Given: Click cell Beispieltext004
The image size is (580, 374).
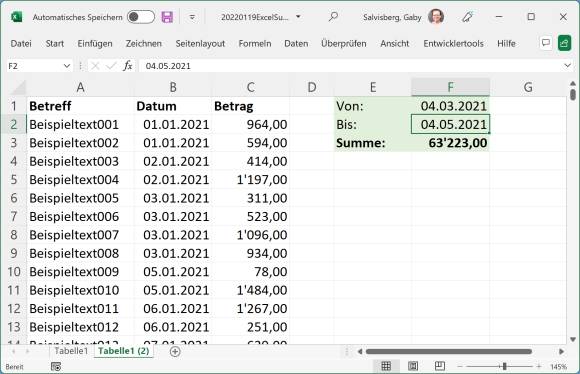Looking at the screenshot, I should [x=80, y=180].
